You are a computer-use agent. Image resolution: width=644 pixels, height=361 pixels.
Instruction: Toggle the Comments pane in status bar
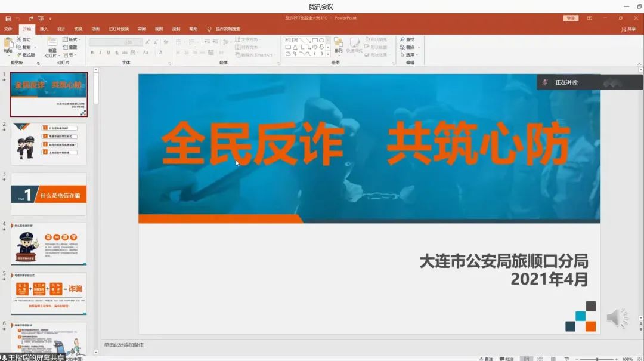pyautogui.click(x=506, y=359)
